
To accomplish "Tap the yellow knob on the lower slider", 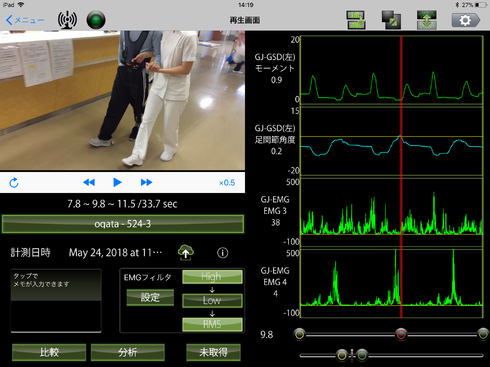I will pyautogui.click(x=342, y=355).
